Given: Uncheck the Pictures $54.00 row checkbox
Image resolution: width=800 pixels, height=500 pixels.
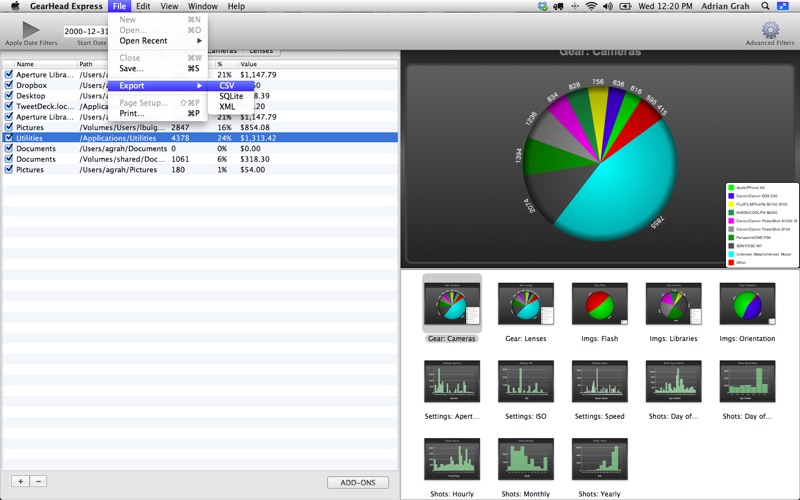Looking at the screenshot, I should click(x=9, y=169).
